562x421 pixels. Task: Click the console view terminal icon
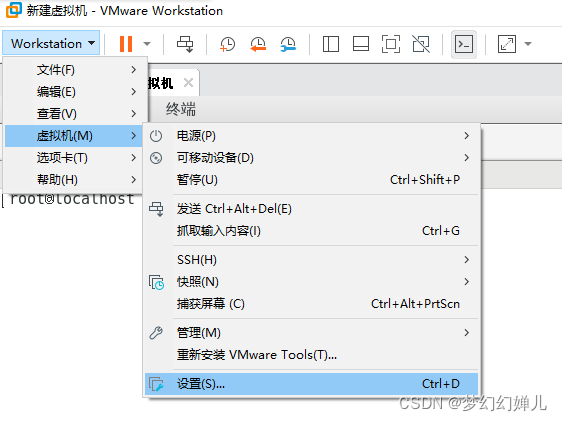coord(464,44)
